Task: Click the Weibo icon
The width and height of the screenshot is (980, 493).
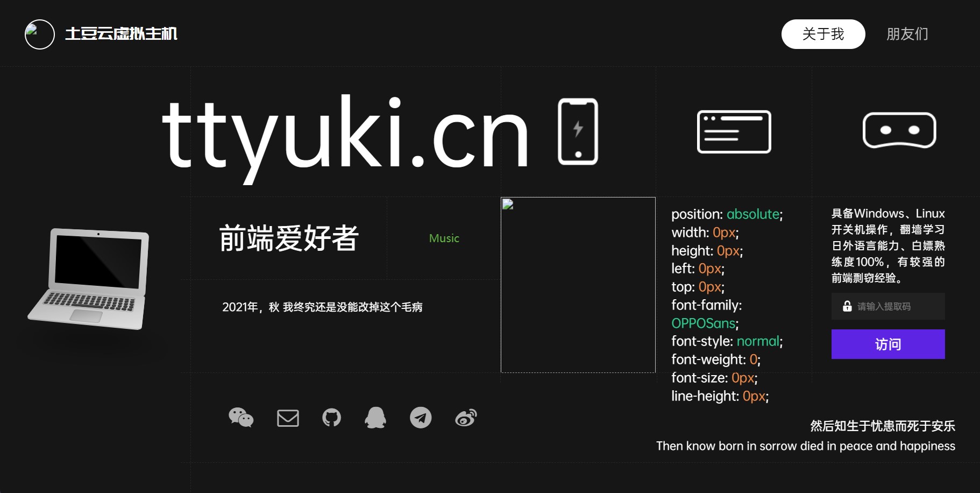Action: (x=466, y=417)
